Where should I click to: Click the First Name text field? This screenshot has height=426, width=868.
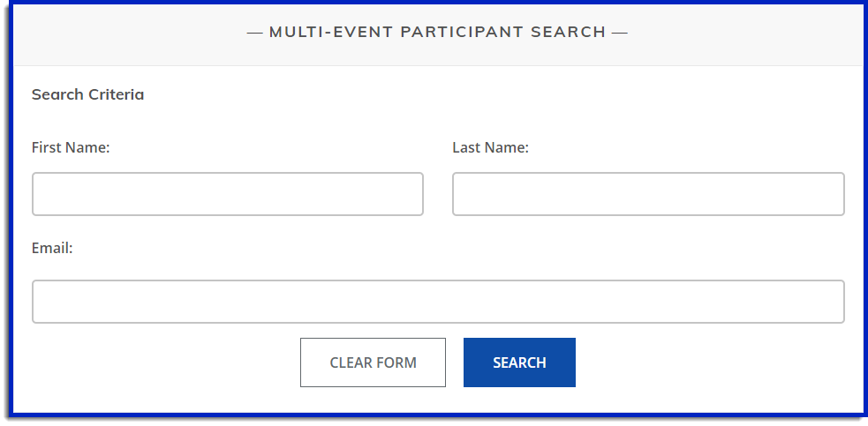pyautogui.click(x=228, y=194)
